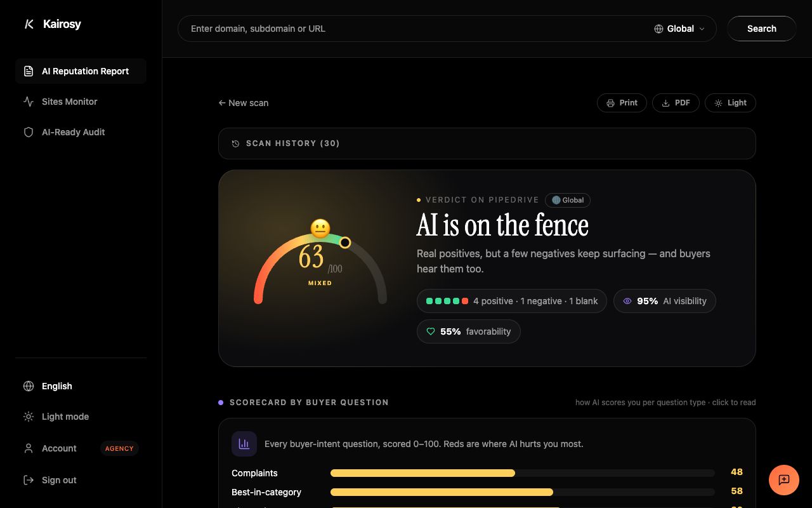Click the Kairosy logo icon

pyautogui.click(x=29, y=24)
